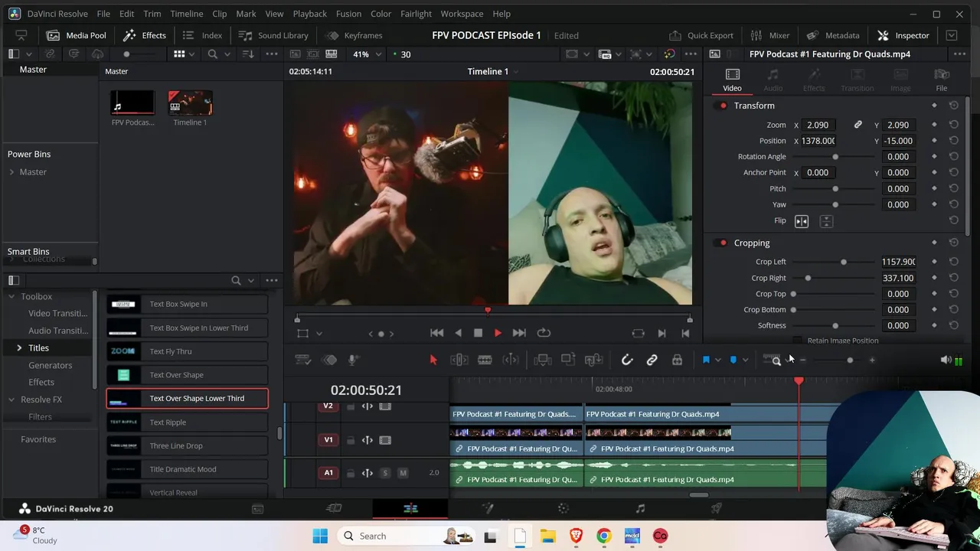This screenshot has width=980, height=551.
Task: Open the Timeline 1 name dropdown
Action: (x=516, y=72)
